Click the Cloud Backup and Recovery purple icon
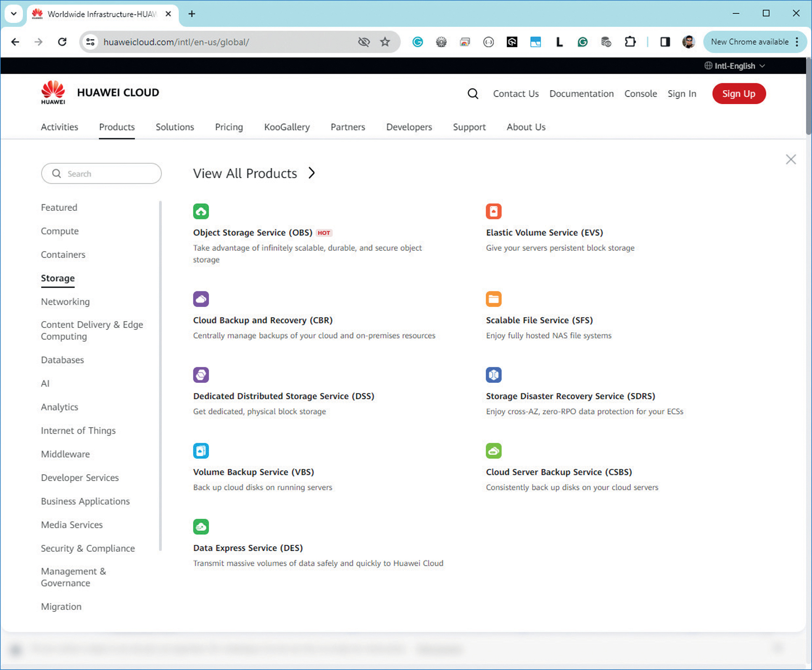 [x=201, y=299]
